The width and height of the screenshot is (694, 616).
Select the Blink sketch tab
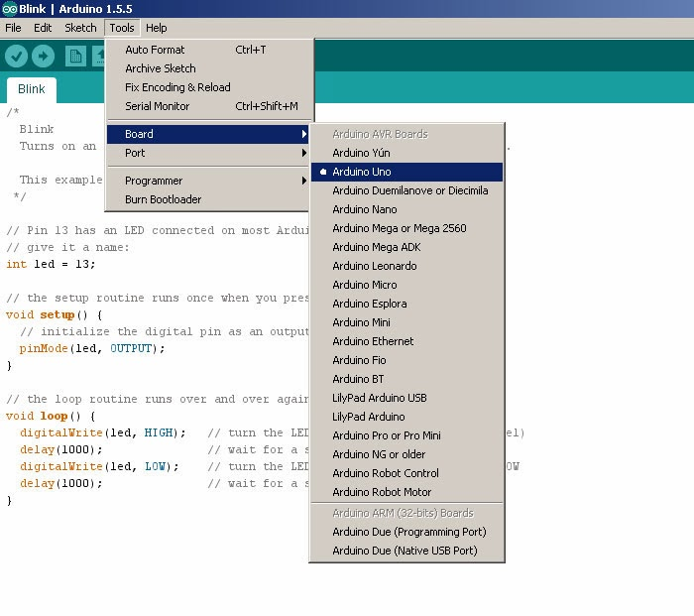pyautogui.click(x=32, y=89)
